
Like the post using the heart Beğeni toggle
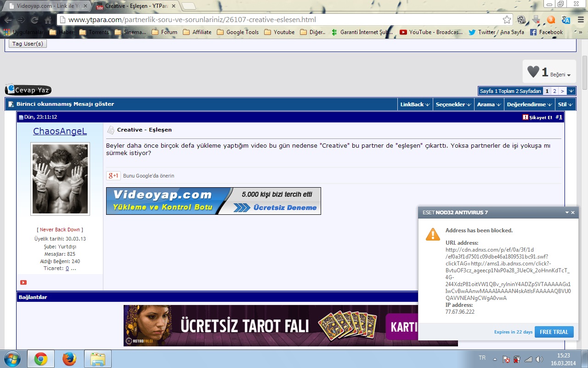(x=533, y=71)
